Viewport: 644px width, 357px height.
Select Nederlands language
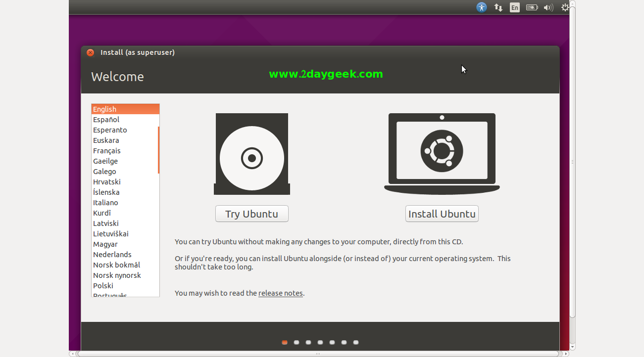pyautogui.click(x=125, y=255)
